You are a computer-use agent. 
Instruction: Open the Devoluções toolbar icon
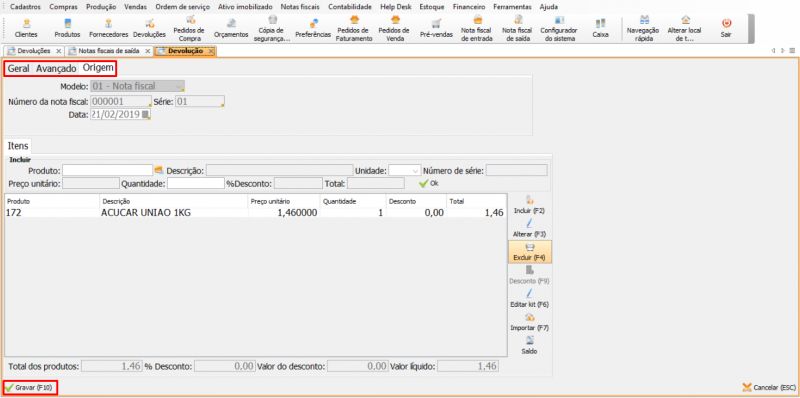coord(149,29)
